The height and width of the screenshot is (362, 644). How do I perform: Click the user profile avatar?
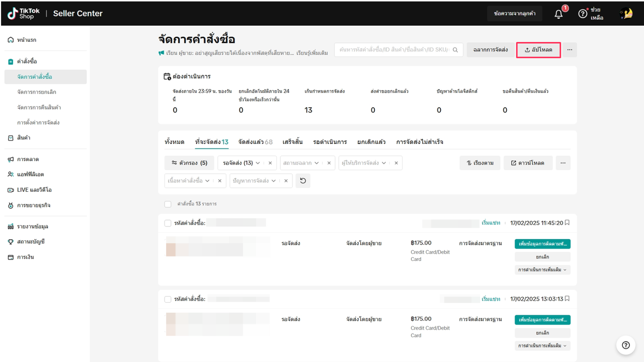626,14
